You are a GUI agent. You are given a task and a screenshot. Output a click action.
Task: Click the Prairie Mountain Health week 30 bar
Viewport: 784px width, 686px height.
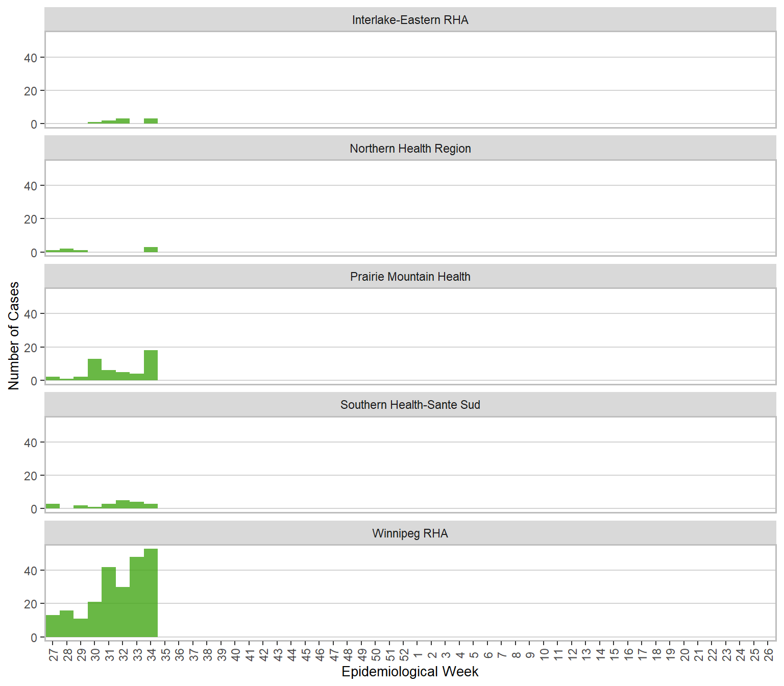[x=94, y=370]
